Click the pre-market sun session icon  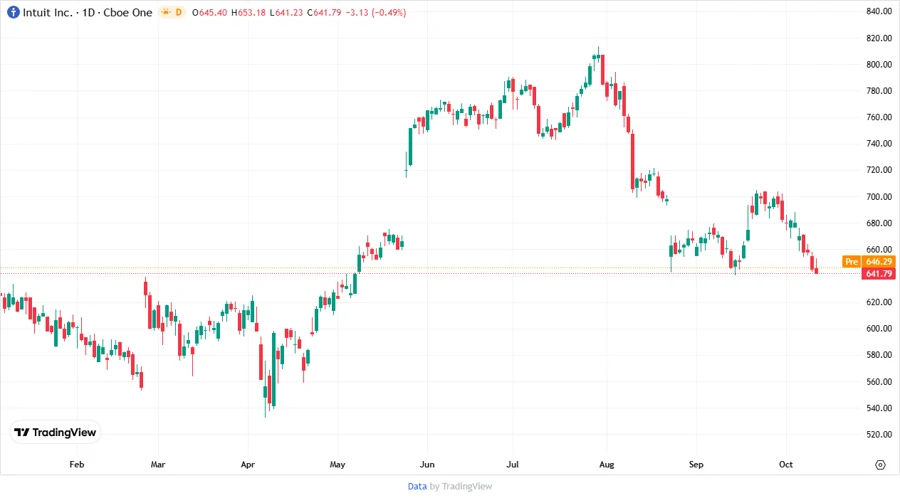[x=166, y=12]
